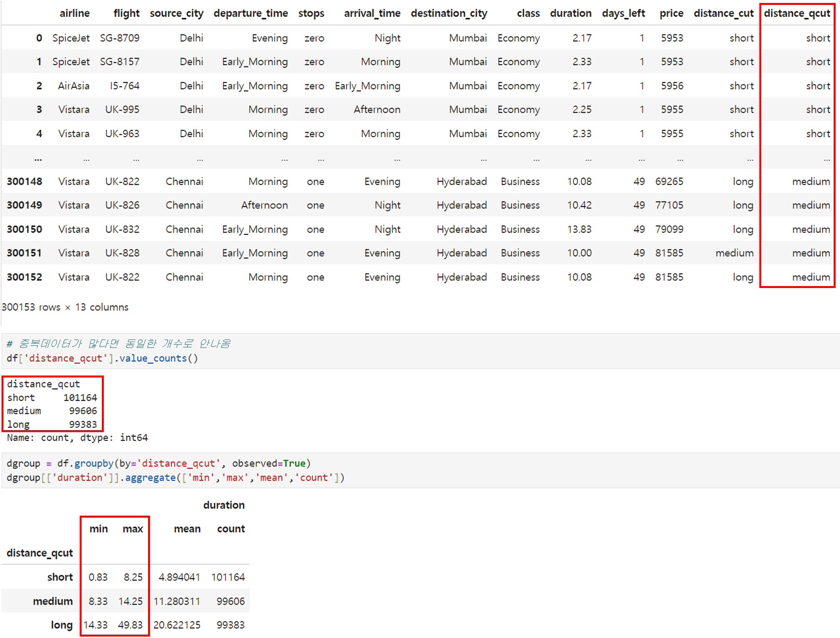Click the duration value 10.42

[579, 205]
